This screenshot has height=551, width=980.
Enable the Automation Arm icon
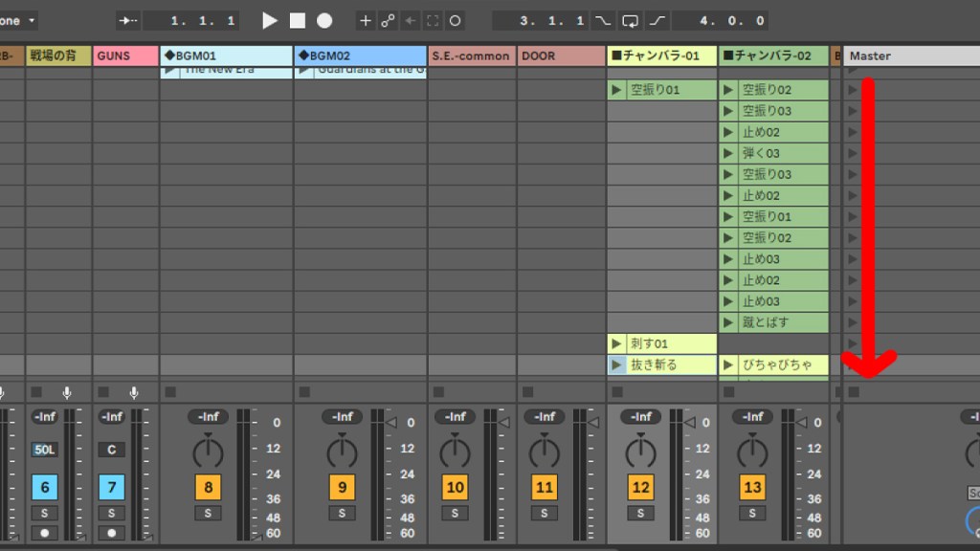(x=388, y=20)
